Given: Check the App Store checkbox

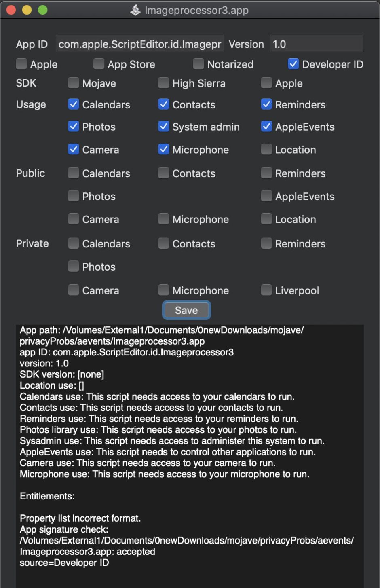Looking at the screenshot, I should point(98,63).
